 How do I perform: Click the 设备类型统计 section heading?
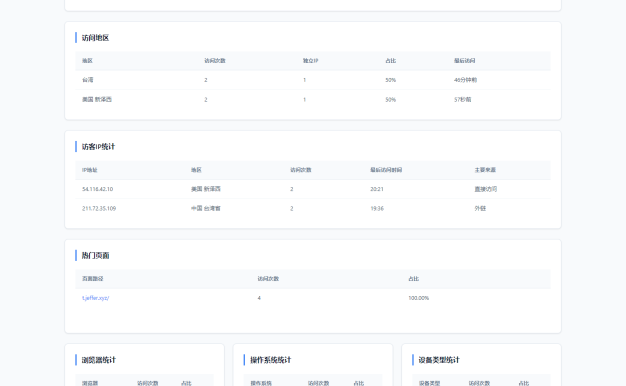(x=439, y=360)
